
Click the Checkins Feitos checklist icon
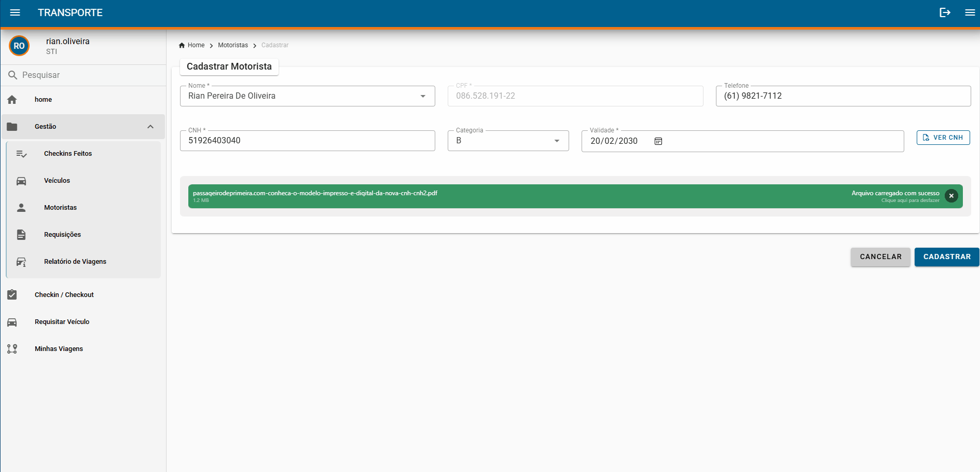tap(21, 154)
